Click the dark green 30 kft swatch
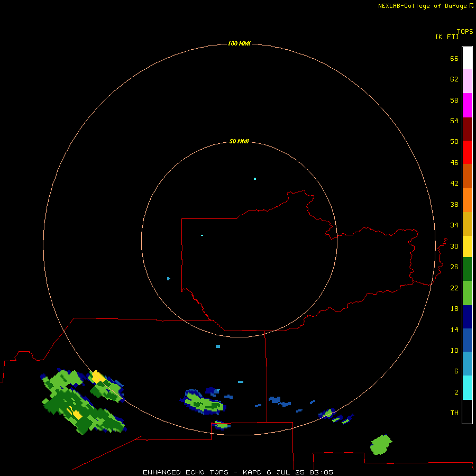 pos(467,269)
